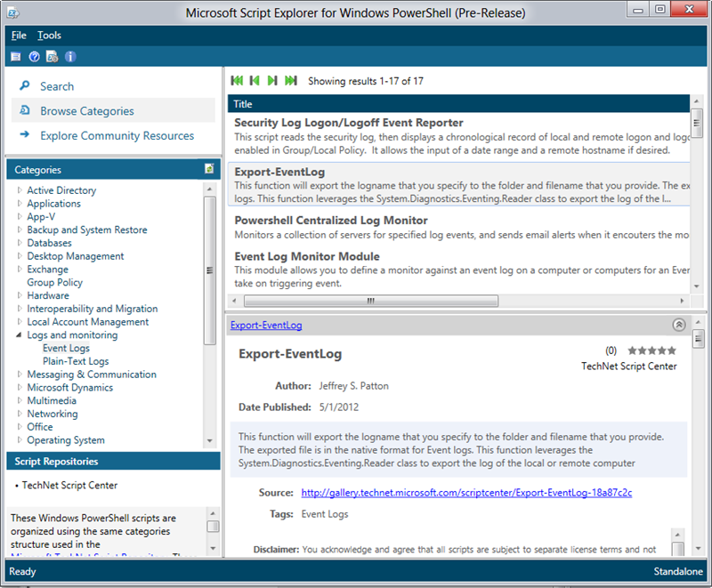Select the Operating System category
This screenshot has height=588, width=712.
coord(65,440)
